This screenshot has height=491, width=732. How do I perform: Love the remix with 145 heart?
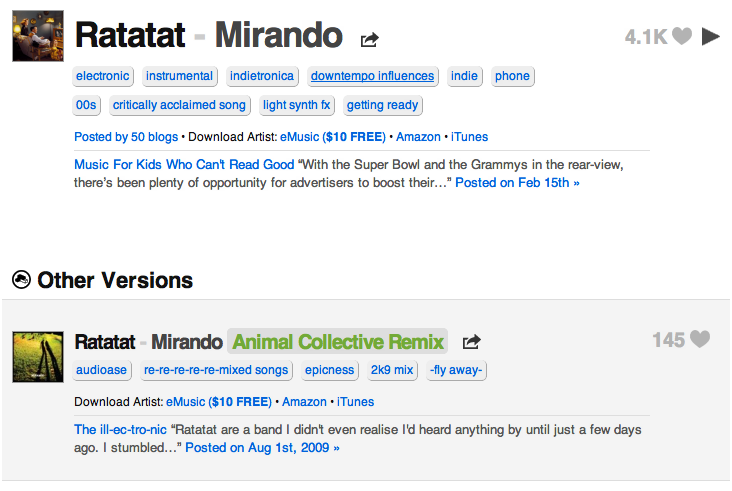tap(700, 339)
